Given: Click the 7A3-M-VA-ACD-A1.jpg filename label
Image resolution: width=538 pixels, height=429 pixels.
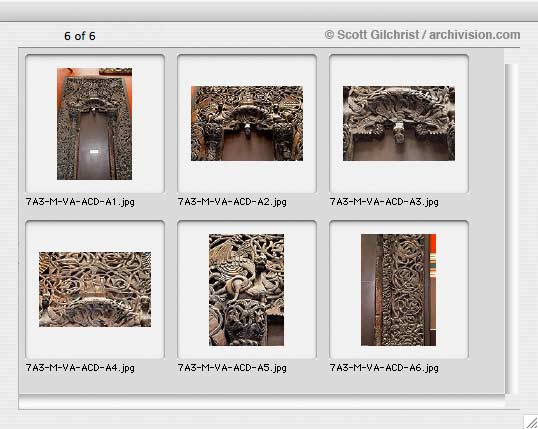Looking at the screenshot, I should pyautogui.click(x=80, y=202).
